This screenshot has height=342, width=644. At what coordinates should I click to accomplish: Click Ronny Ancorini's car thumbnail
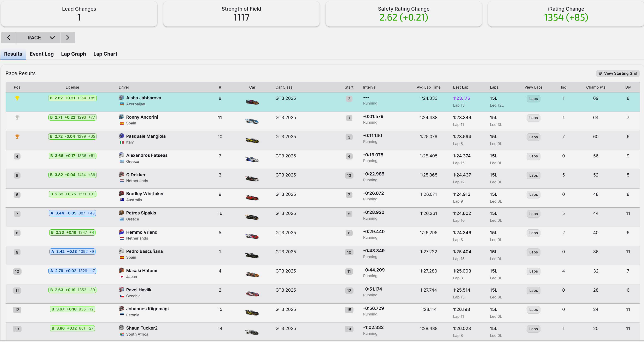click(x=252, y=121)
